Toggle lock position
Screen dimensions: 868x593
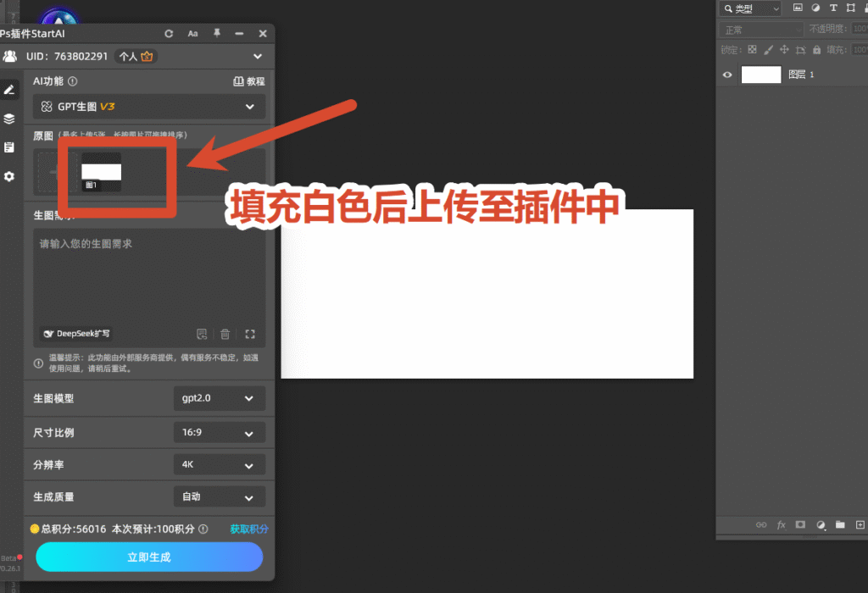click(x=784, y=50)
